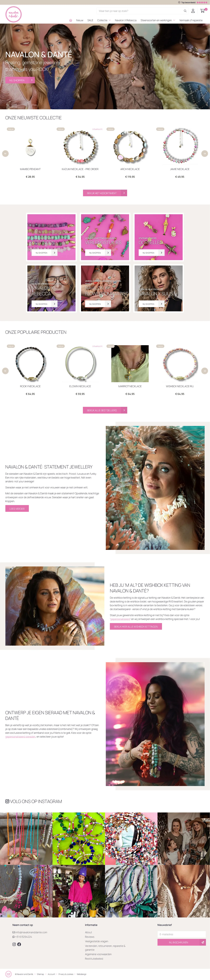This screenshot has width=210, height=980.
Task: Click the Bekijk het assortiment button
Action: (105, 193)
